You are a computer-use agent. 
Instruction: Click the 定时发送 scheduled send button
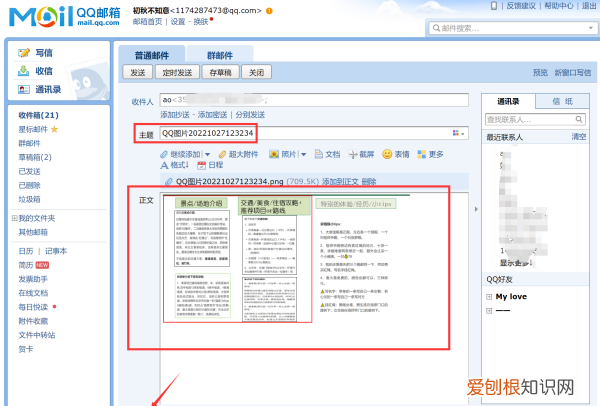(177, 72)
